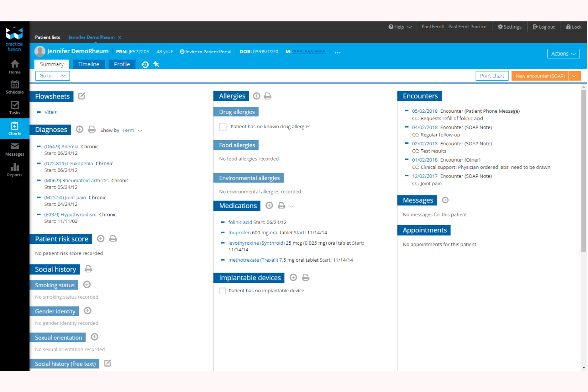Add gender identity entry

(x=88, y=311)
